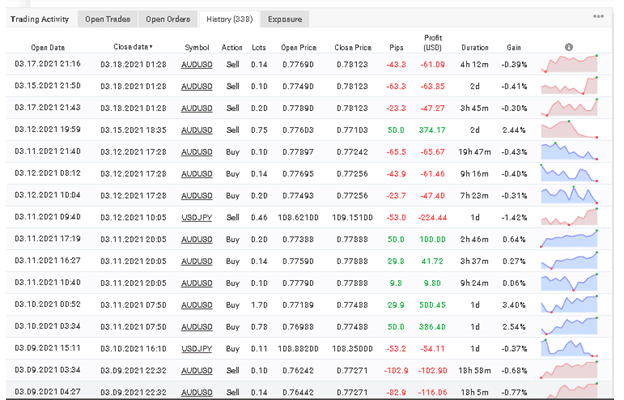View sparkline chart for 9.80 profit trade
Viewport: 624px width, 400px height.
pos(569,283)
